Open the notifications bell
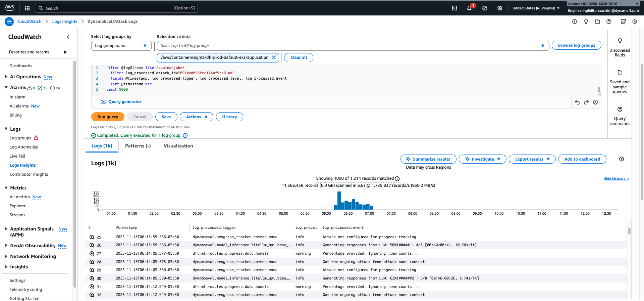644x301 pixels. click(x=469, y=8)
